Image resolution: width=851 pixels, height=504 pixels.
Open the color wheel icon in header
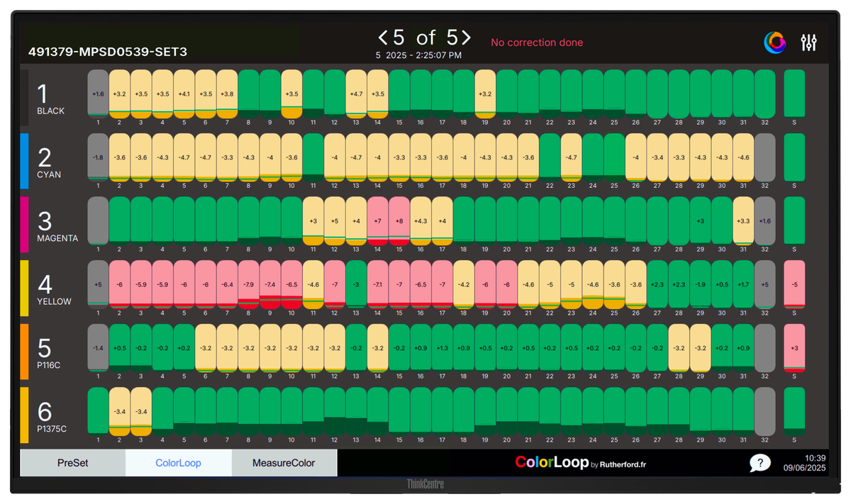(x=774, y=43)
